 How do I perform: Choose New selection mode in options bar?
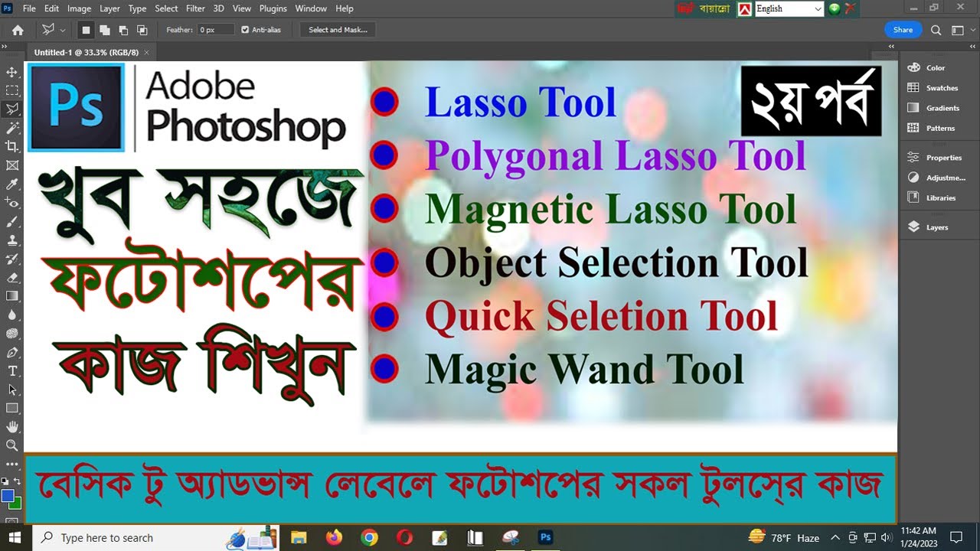click(86, 30)
